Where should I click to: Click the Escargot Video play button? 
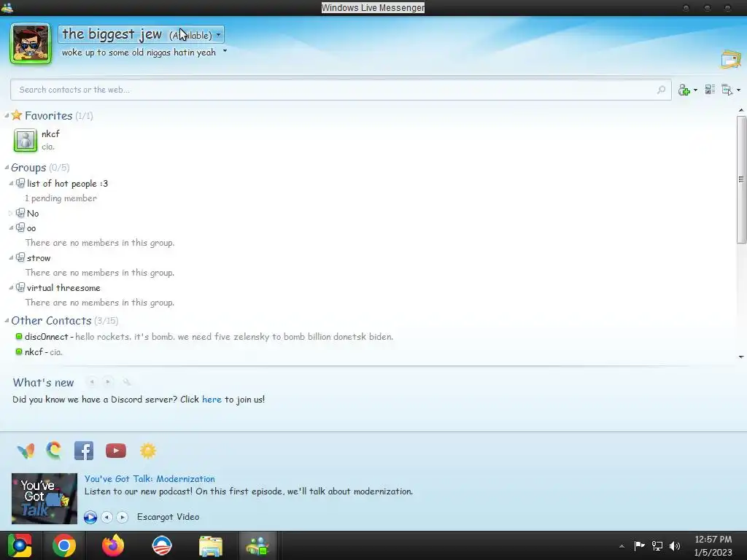pyautogui.click(x=90, y=517)
